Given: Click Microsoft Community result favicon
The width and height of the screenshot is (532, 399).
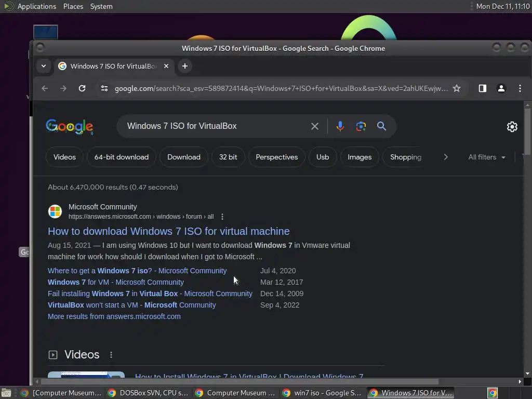Looking at the screenshot, I should [x=55, y=211].
